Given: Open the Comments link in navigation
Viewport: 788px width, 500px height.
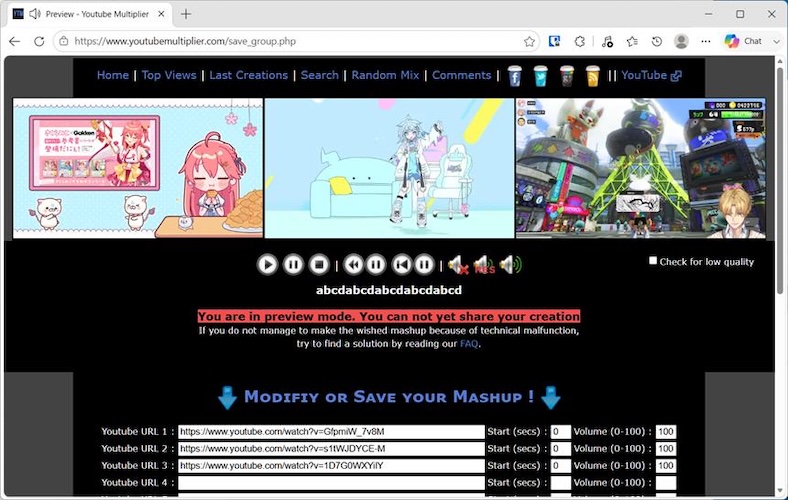Looking at the screenshot, I should point(461,75).
